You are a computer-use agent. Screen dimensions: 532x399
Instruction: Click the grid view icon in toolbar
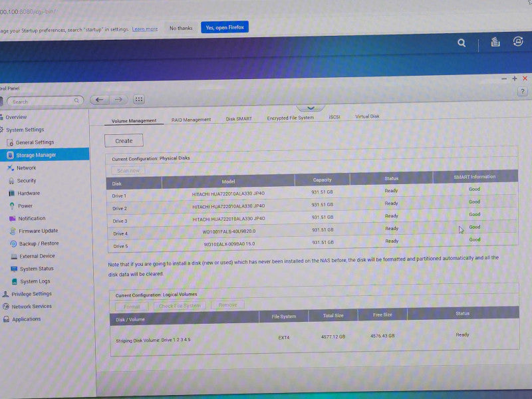(x=139, y=99)
